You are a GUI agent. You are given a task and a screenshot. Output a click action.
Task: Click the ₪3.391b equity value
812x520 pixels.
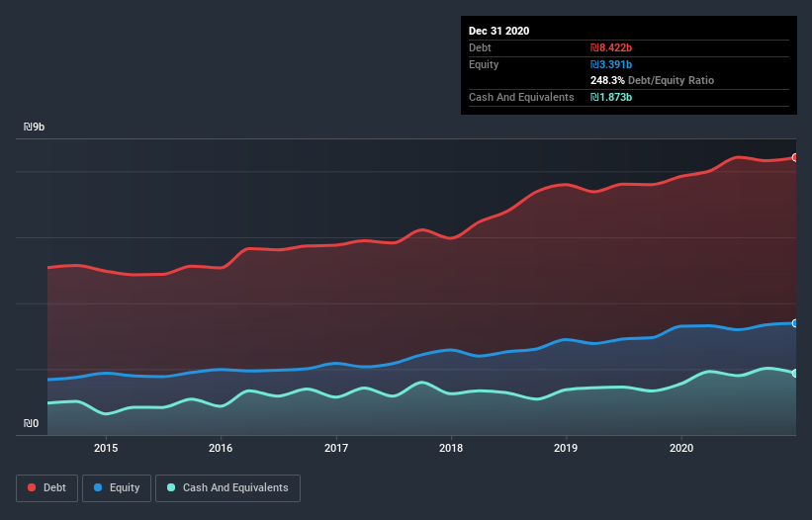coord(611,64)
